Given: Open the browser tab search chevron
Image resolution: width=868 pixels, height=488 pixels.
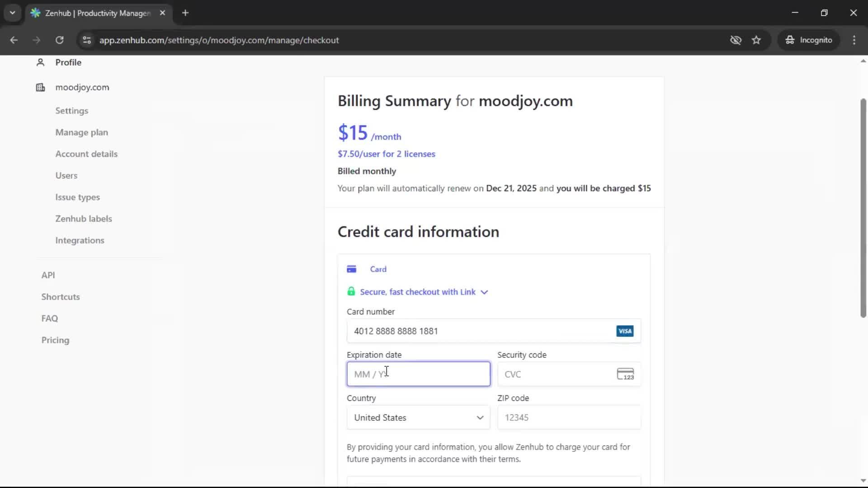Looking at the screenshot, I should click(x=13, y=13).
